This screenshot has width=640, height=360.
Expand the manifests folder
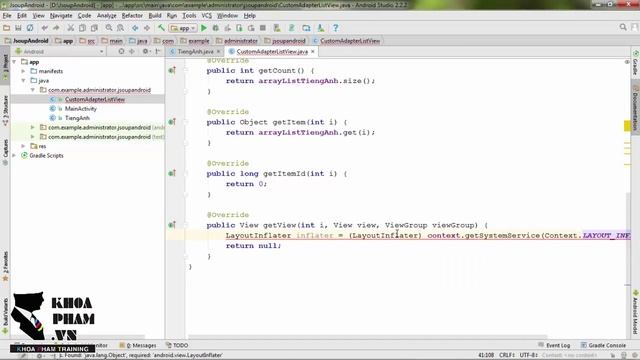pos(23,71)
